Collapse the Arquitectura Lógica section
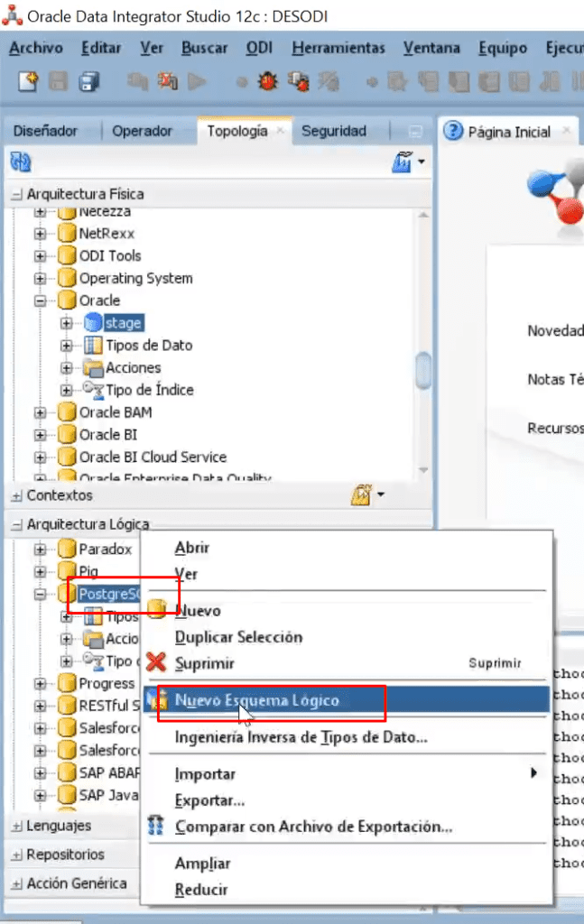 (x=16, y=524)
